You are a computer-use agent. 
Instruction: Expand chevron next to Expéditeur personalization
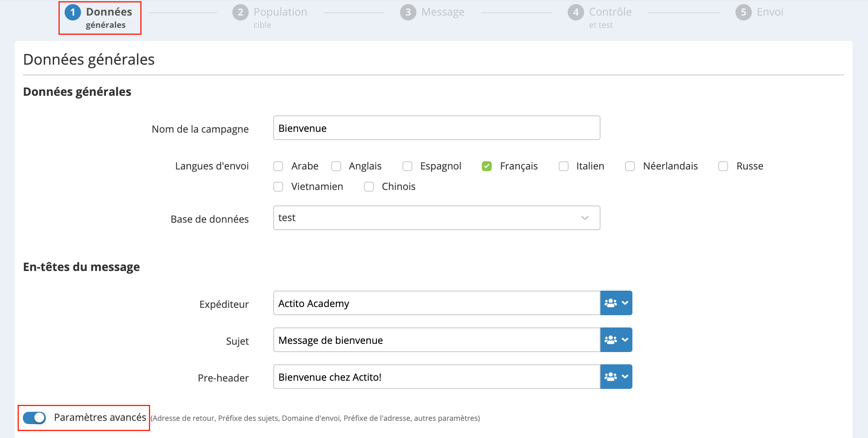[625, 303]
